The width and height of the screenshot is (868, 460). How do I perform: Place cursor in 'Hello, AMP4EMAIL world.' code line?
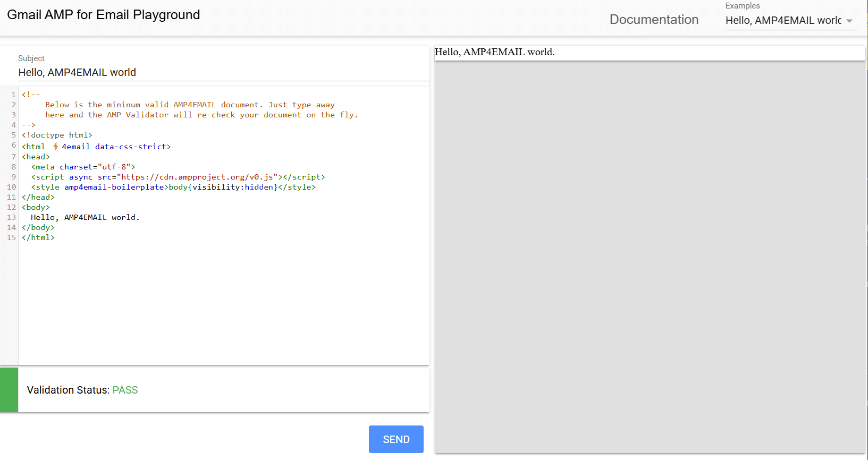pyautogui.click(x=85, y=217)
